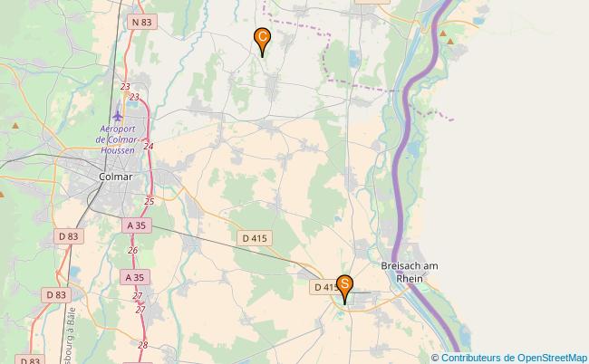589x364 pixels.
Task: Click the D 83 shield below upper D 83
Action: [56, 295]
